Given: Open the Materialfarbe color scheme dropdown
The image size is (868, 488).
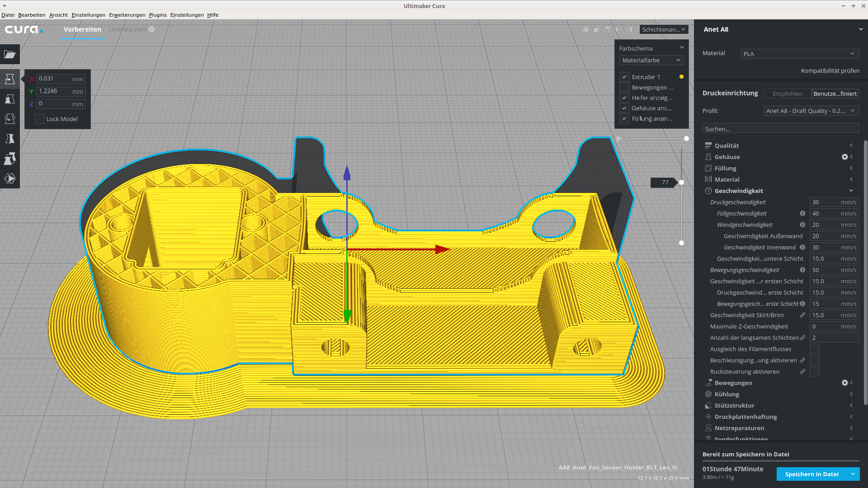Looking at the screenshot, I should click(651, 60).
